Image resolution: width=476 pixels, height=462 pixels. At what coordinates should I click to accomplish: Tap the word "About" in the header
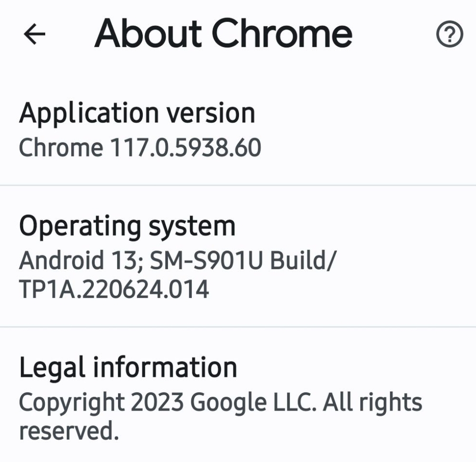[149, 33]
